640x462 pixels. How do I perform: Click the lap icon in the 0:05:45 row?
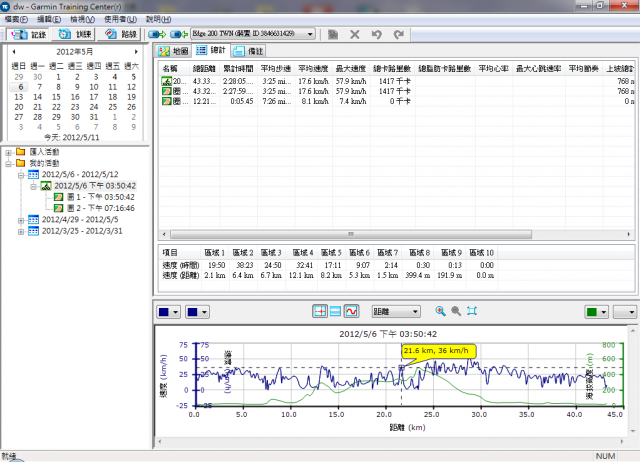(167, 101)
